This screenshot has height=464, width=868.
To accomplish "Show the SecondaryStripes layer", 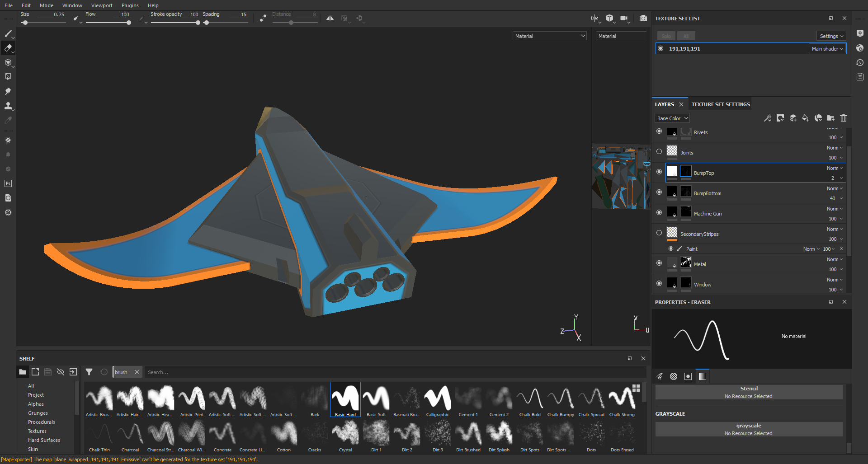I will click(659, 233).
